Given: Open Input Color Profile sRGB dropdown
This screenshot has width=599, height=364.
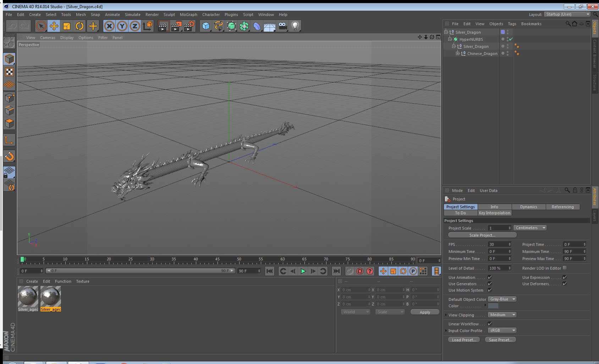Looking at the screenshot, I should point(502,330).
